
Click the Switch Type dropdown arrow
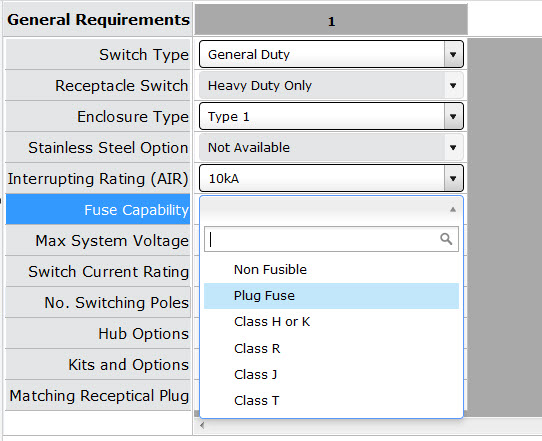click(x=453, y=54)
